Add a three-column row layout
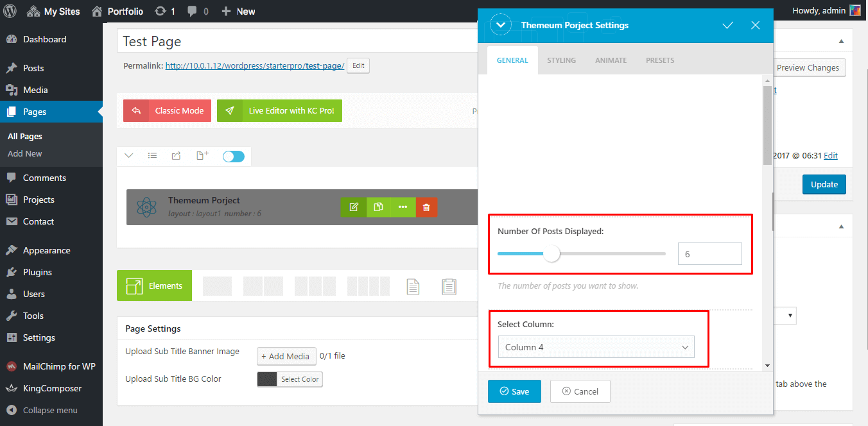This screenshot has width=868, height=426. (x=315, y=286)
